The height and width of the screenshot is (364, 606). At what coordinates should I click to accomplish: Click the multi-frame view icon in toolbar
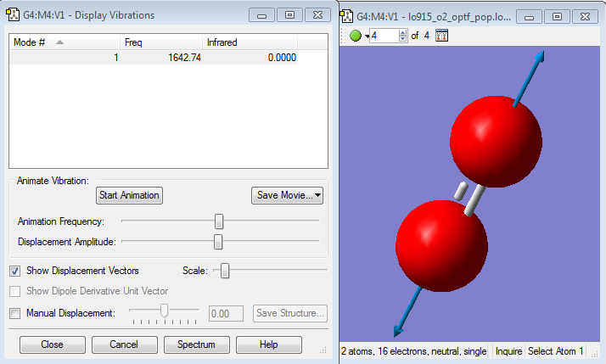pos(441,36)
